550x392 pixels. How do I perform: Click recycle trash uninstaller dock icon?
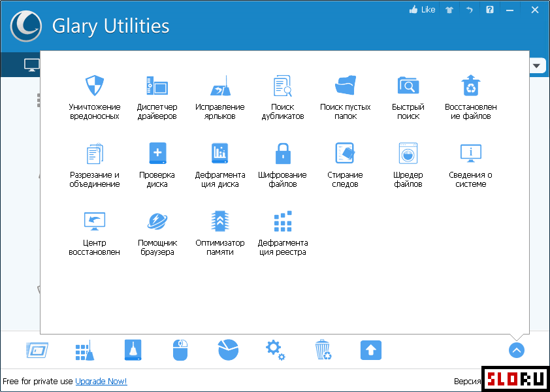[323, 350]
